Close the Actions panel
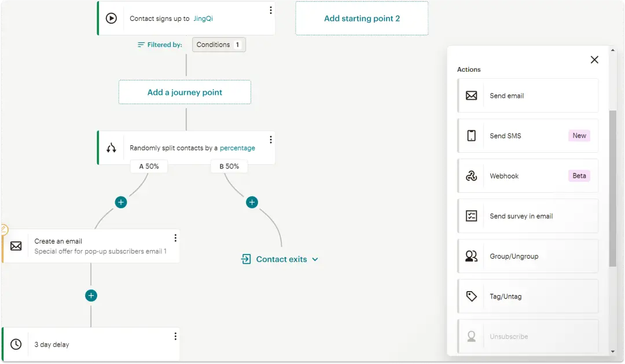 coord(594,60)
